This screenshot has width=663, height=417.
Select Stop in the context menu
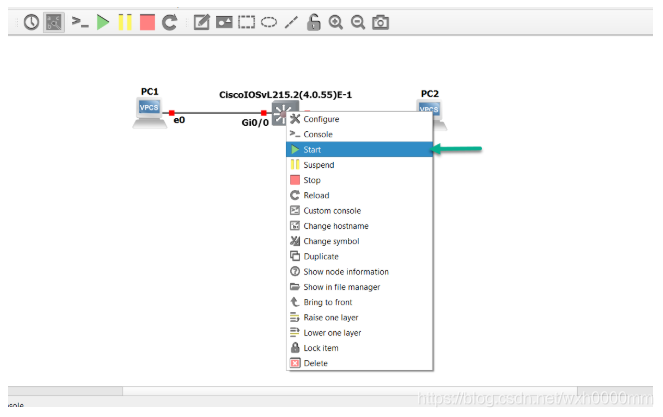click(x=359, y=180)
